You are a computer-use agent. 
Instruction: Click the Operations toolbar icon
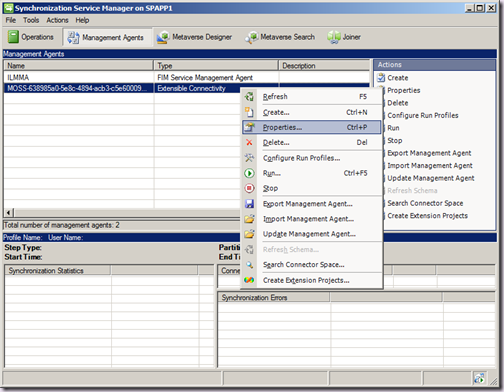coord(13,37)
